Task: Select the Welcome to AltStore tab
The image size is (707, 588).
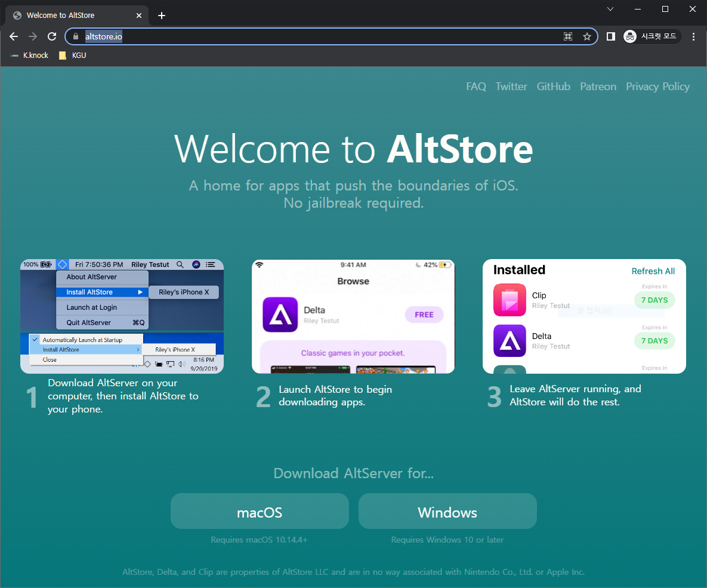Action: (x=76, y=16)
